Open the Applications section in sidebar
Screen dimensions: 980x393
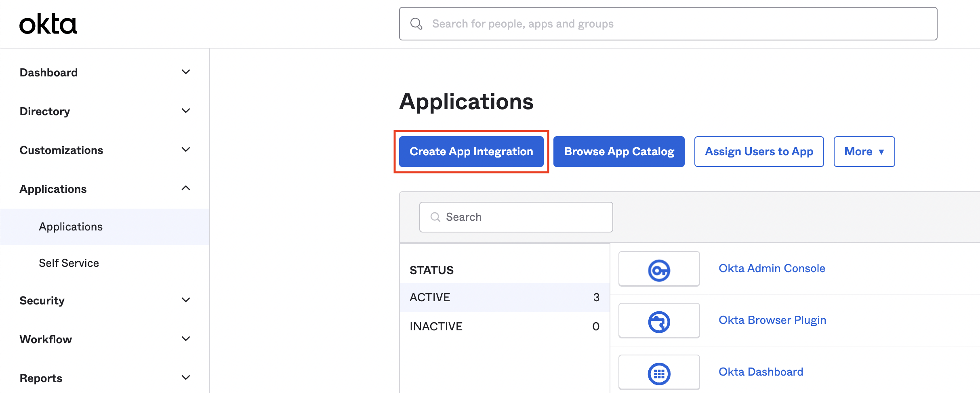pyautogui.click(x=53, y=189)
